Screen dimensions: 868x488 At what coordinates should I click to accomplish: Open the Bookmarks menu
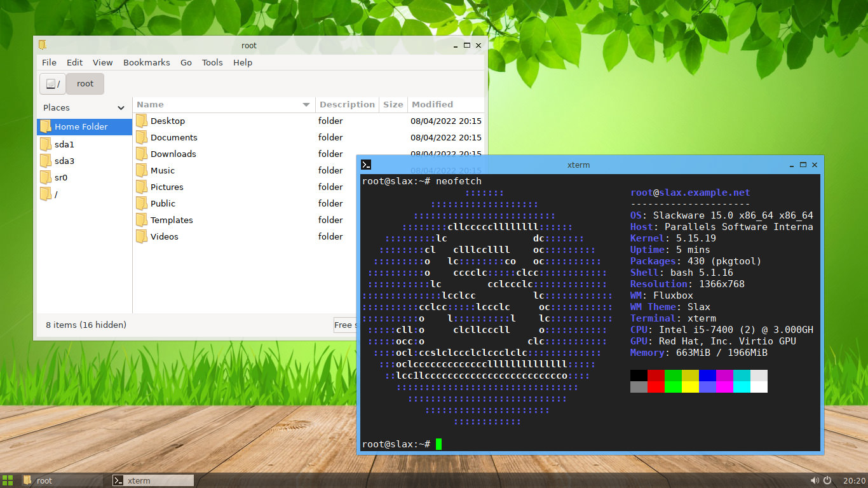(x=146, y=62)
